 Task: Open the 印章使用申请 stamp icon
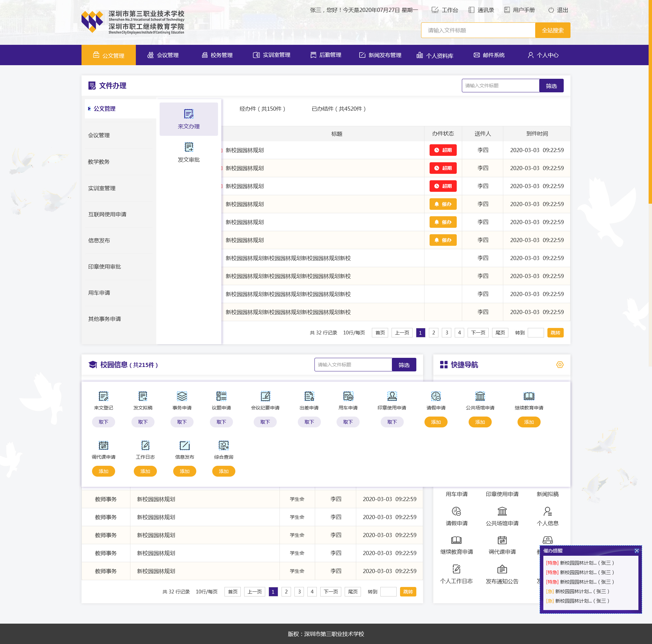tap(392, 396)
